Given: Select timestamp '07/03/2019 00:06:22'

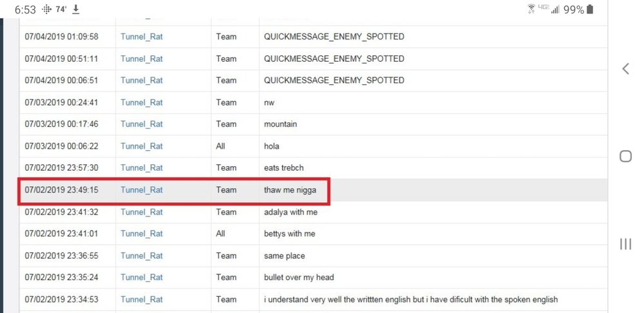Looking at the screenshot, I should click(62, 146).
